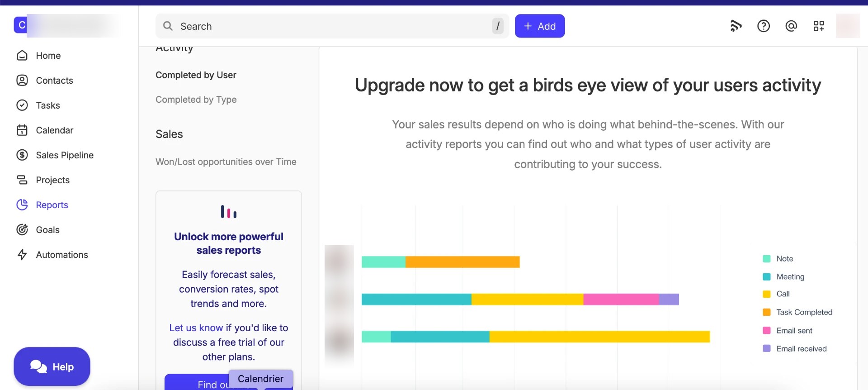Navigate to Sales Pipeline

coord(65,155)
